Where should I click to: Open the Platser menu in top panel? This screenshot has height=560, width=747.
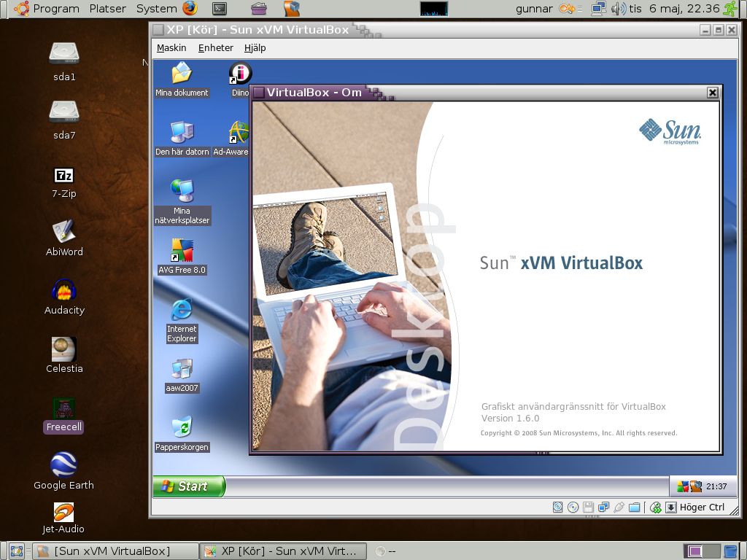pos(108,9)
